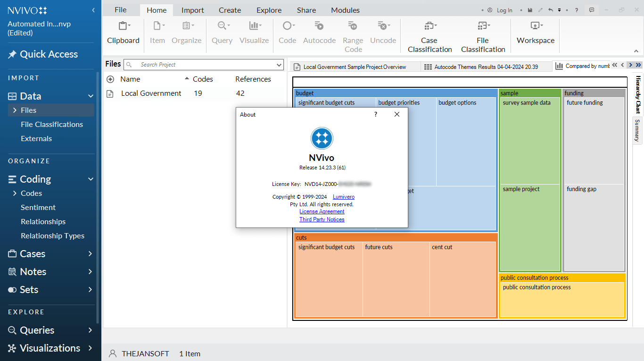The width and height of the screenshot is (644, 361).
Task: Expand the Cases section
Action: 91,254
